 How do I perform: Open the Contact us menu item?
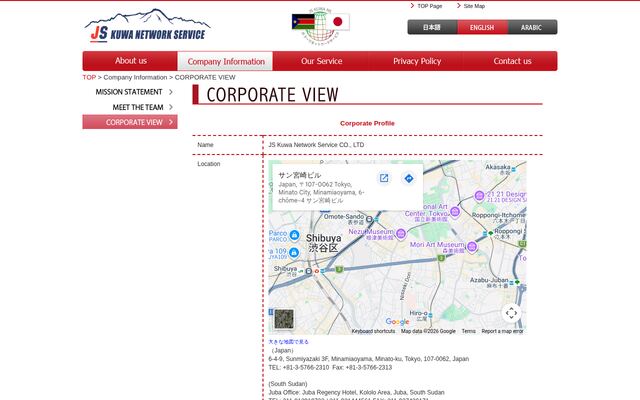tap(512, 61)
